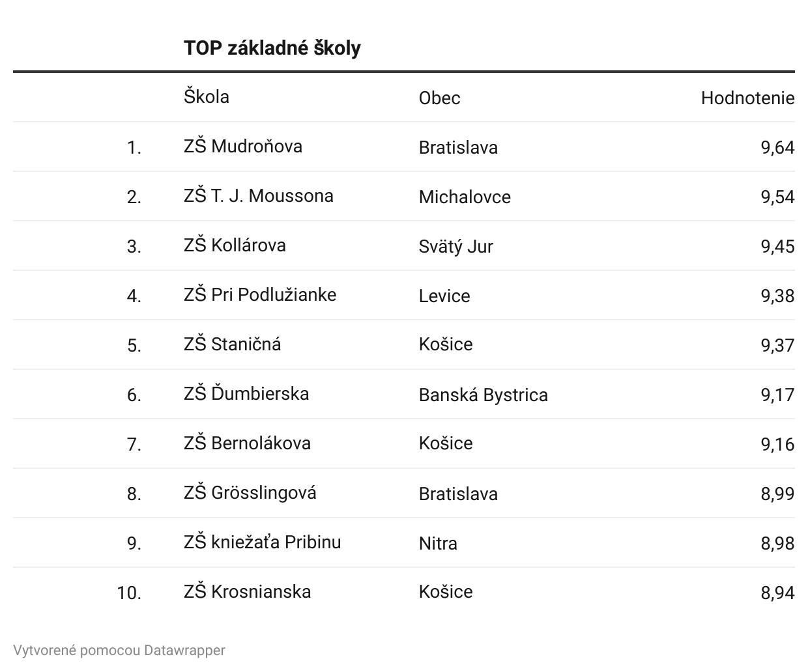Click the TOP základné školy title
Viewport: 808px width, 672px height.
(272, 48)
